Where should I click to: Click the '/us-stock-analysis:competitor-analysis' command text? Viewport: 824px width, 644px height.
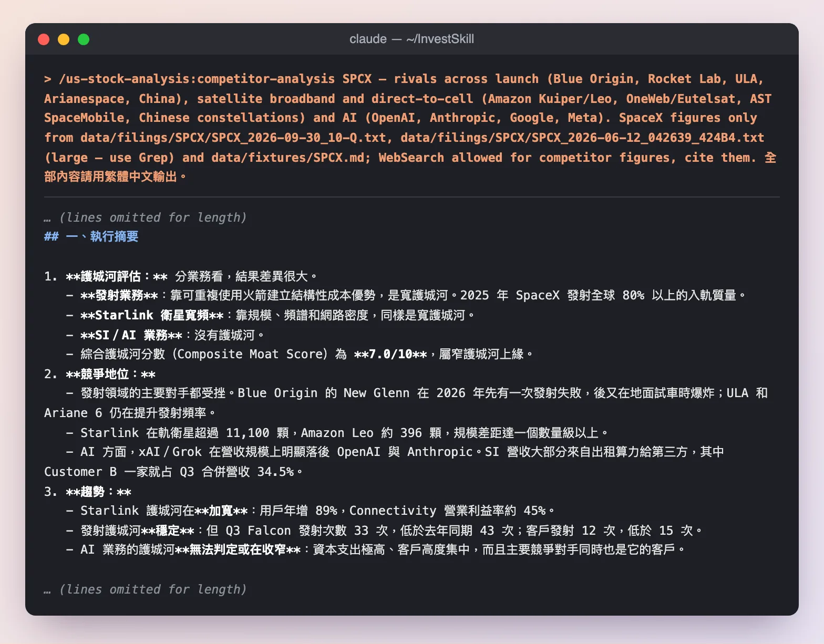197,79
